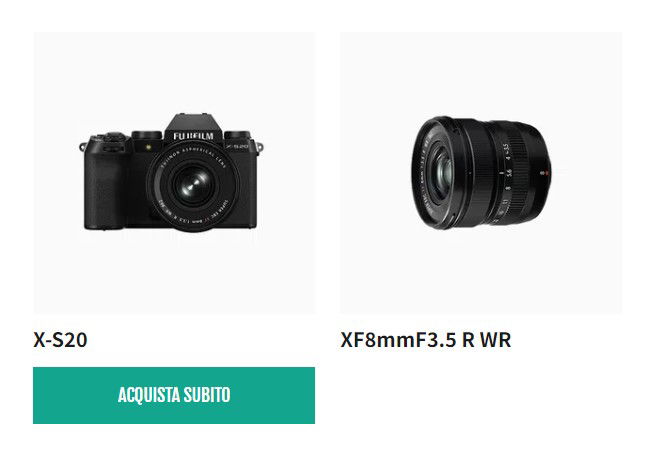Click the camera's front lens glass
The height and width of the screenshot is (463, 655).
(193, 185)
